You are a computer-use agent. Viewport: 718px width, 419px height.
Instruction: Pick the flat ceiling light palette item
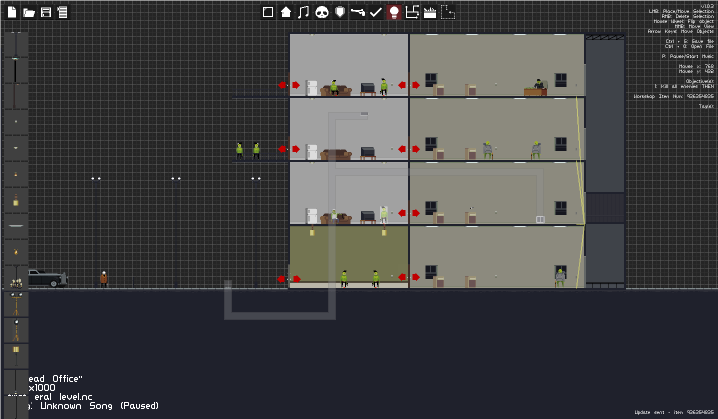(16, 226)
